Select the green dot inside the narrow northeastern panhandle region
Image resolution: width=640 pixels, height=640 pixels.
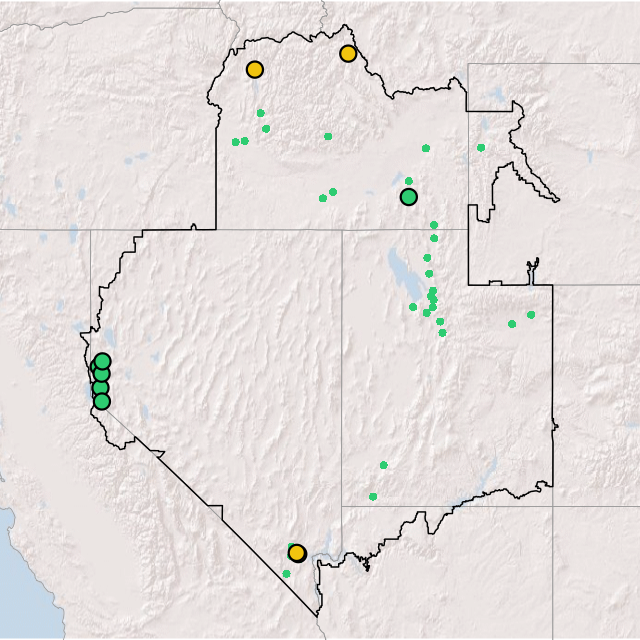pyautogui.click(x=481, y=148)
